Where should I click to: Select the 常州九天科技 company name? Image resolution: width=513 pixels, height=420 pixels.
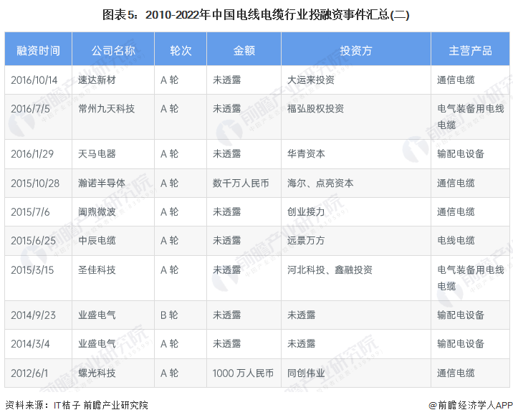[x=107, y=109]
